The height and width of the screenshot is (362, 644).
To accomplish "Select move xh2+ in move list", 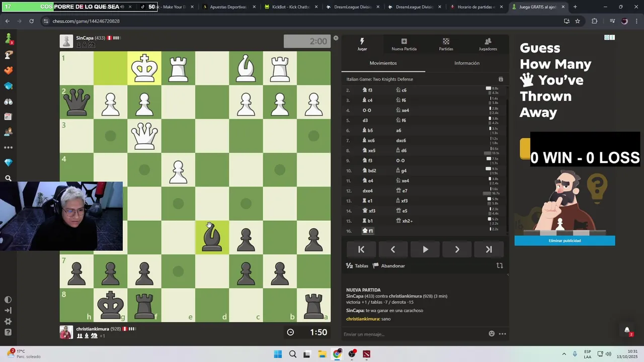I will pyautogui.click(x=405, y=221).
